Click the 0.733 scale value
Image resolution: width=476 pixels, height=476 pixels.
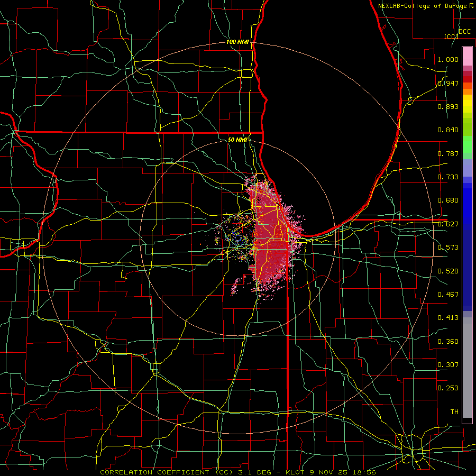(x=448, y=177)
